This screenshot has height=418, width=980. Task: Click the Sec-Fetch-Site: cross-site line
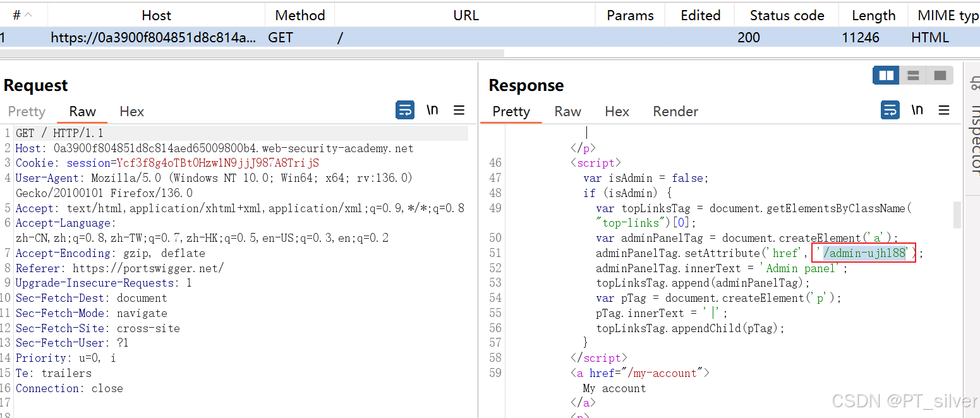(98, 328)
